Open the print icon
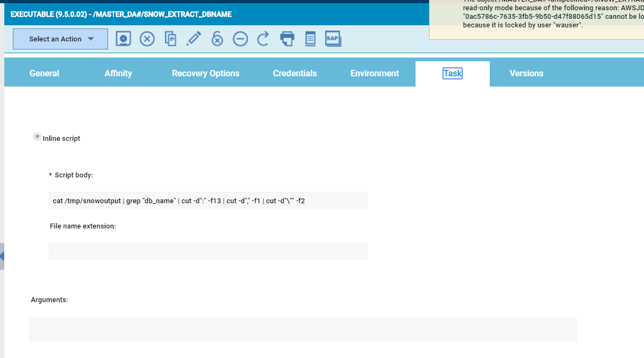 click(x=287, y=38)
